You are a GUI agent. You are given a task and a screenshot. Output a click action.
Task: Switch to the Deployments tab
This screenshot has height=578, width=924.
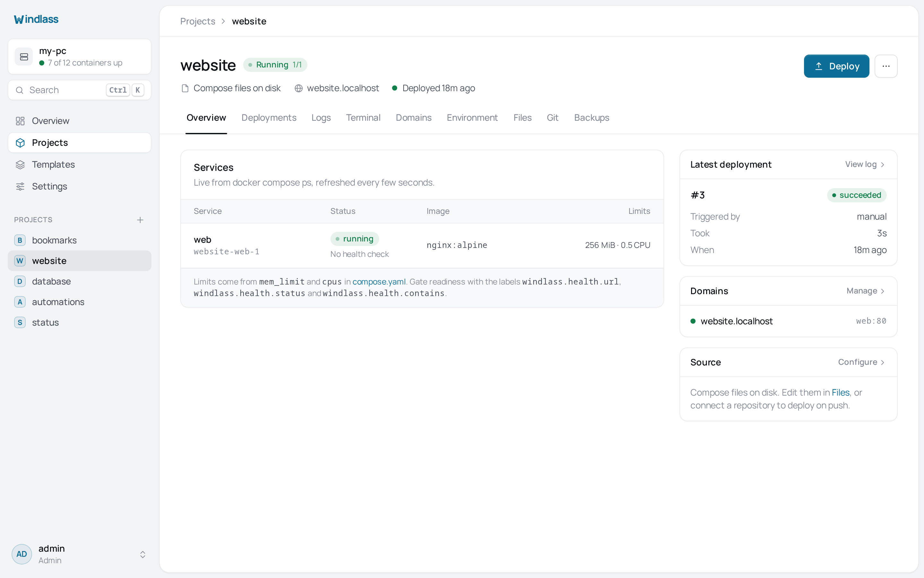click(269, 118)
